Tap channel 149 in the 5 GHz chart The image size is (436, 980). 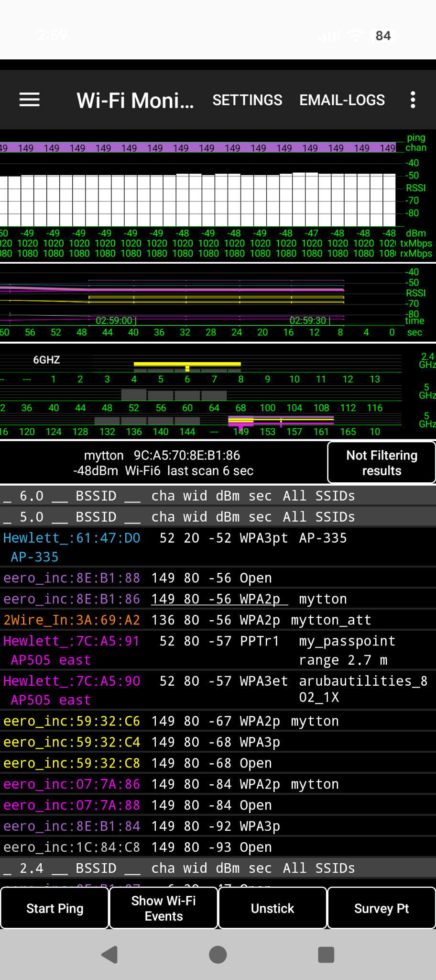point(241,432)
